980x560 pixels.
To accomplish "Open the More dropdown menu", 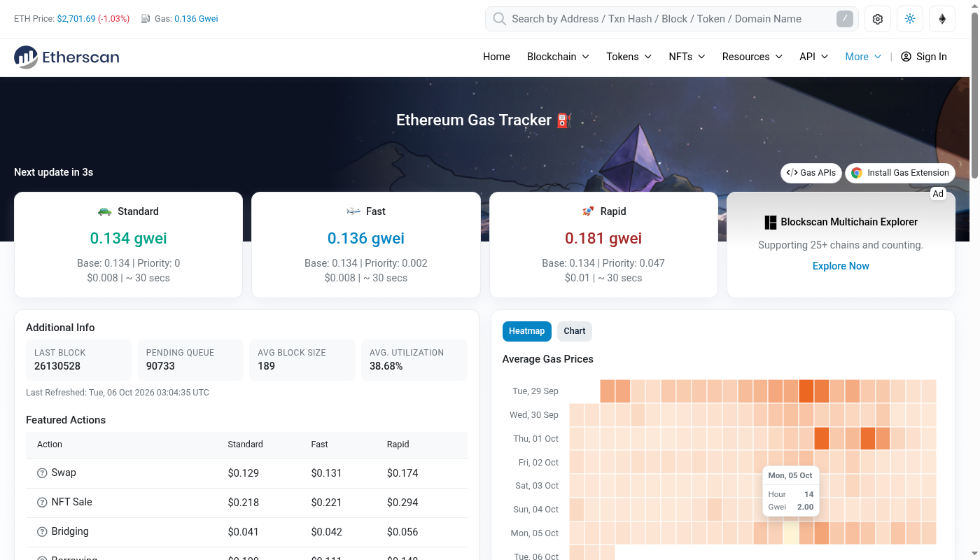I will pyautogui.click(x=863, y=57).
